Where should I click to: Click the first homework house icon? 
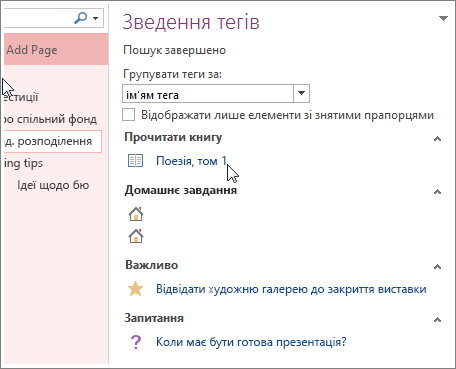[x=136, y=214]
